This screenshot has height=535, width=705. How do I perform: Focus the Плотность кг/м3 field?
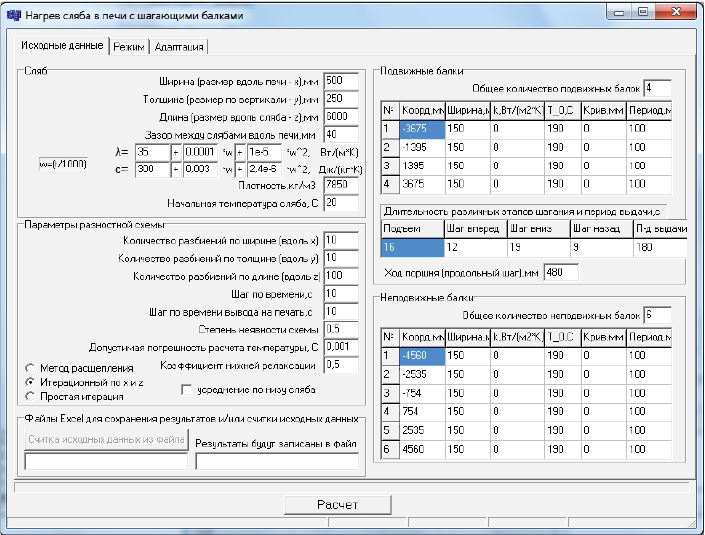[x=340, y=185]
